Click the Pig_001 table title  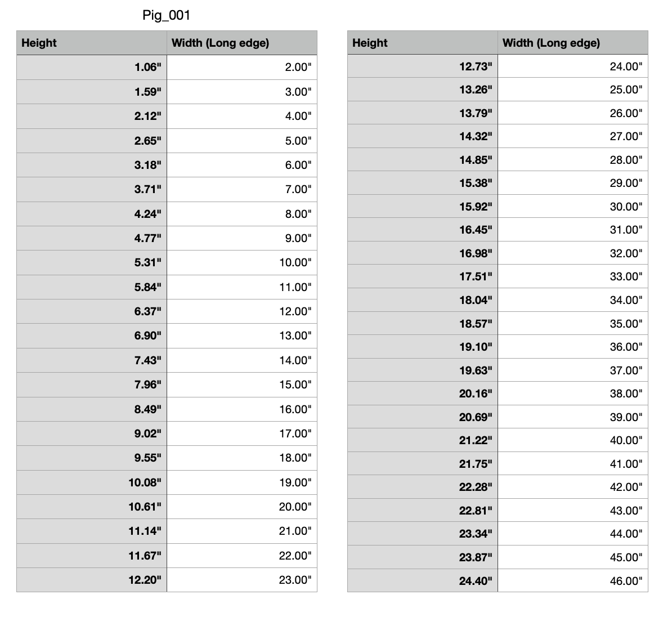pos(166,16)
